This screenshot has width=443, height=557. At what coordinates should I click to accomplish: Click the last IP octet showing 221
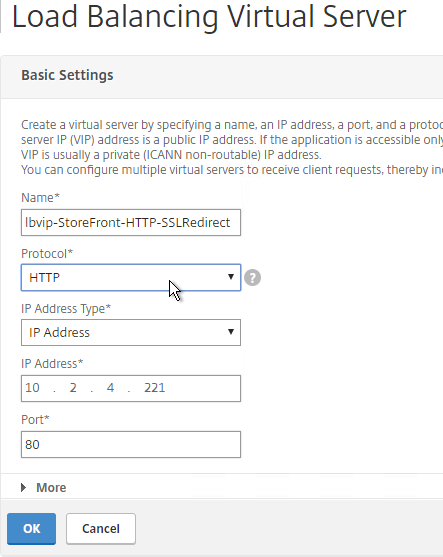(x=155, y=388)
